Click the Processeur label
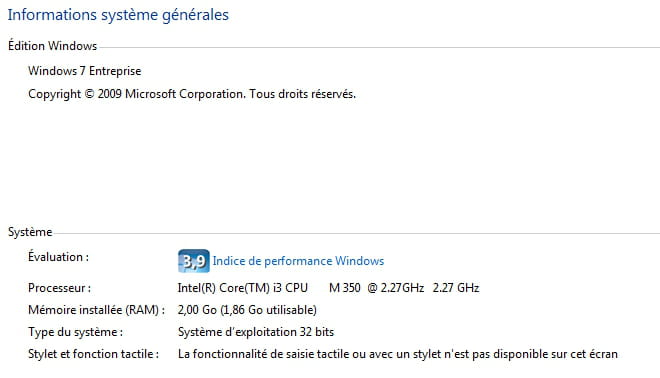The width and height of the screenshot is (660, 378). point(59,288)
